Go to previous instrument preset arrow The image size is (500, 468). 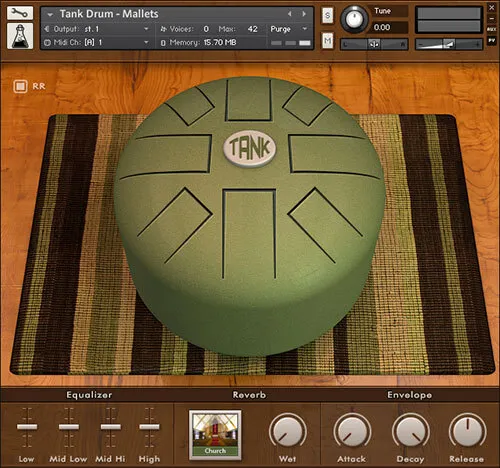290,14
